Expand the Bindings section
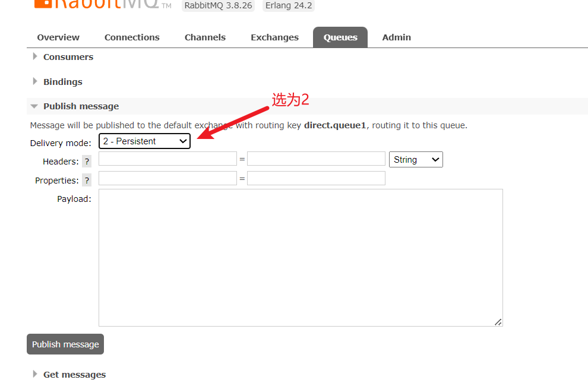This screenshot has height=383, width=588. point(62,82)
